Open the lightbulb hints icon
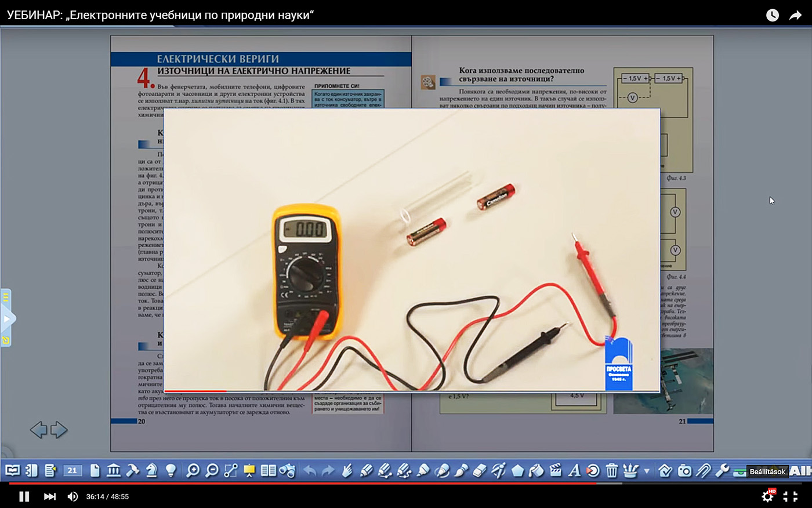812x508 pixels. pos(171,471)
